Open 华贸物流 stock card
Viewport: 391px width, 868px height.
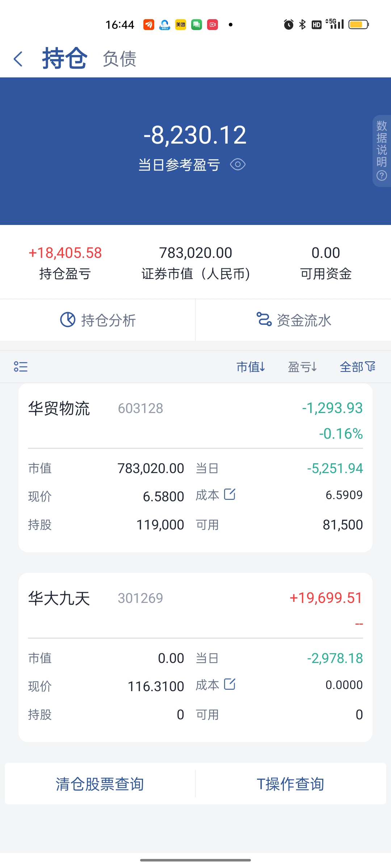coord(195,468)
